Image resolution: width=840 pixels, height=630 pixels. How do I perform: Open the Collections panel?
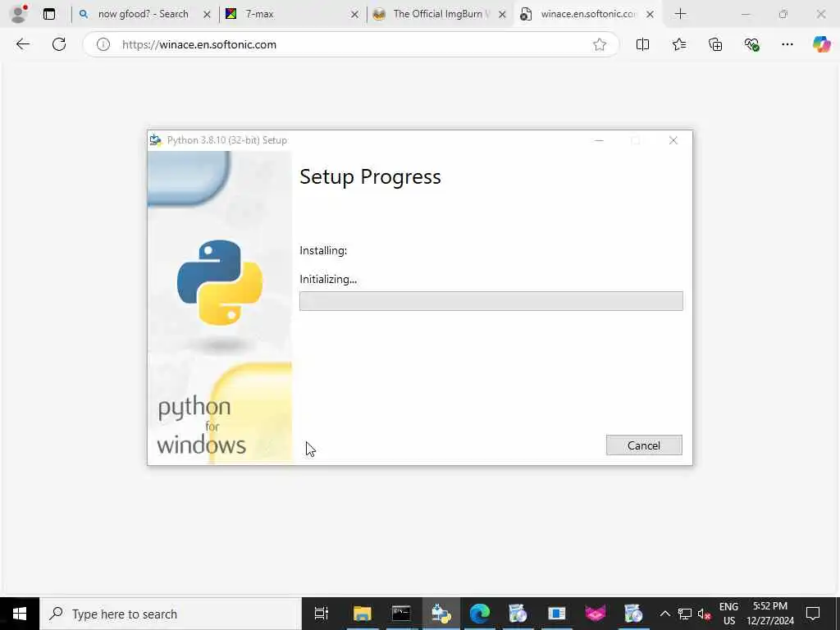coord(715,44)
